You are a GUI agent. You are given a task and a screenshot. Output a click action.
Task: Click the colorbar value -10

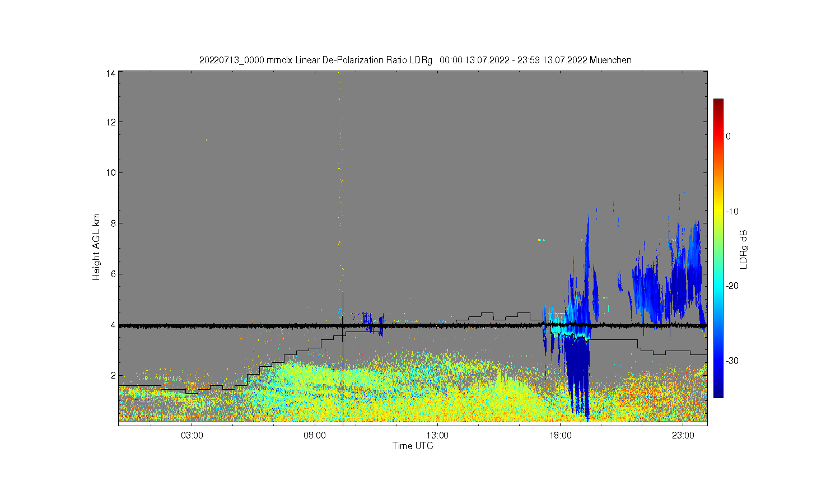click(x=732, y=211)
